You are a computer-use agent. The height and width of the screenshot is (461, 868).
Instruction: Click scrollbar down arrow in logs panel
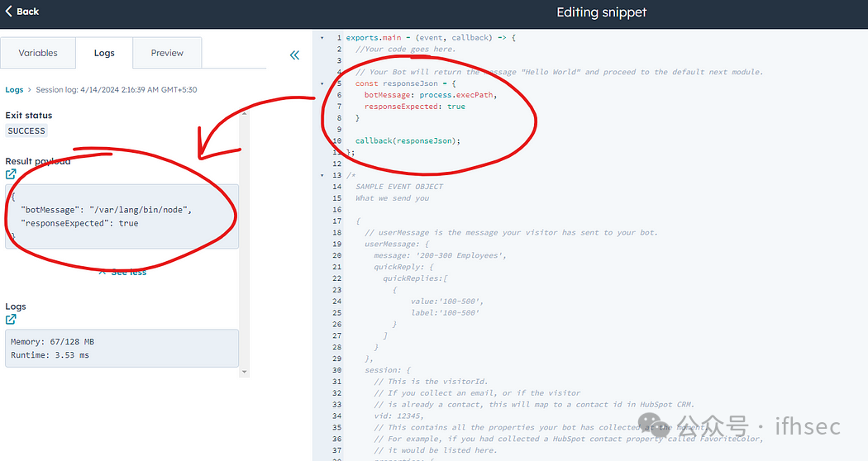click(x=244, y=372)
